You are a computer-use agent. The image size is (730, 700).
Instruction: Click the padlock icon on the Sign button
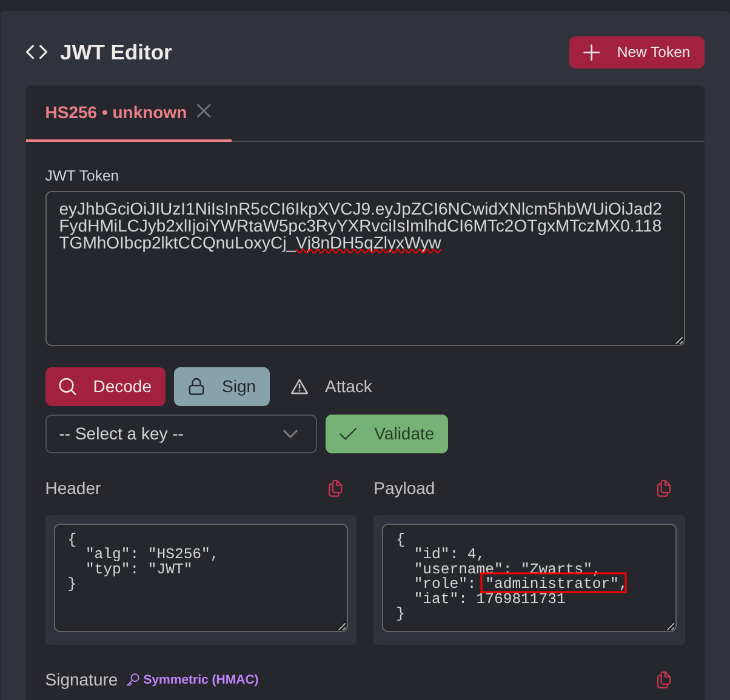(197, 386)
